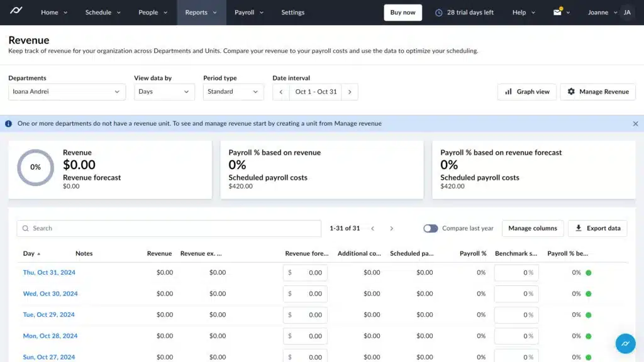The width and height of the screenshot is (644, 362).
Task: Click the Export data button
Action: 597,228
